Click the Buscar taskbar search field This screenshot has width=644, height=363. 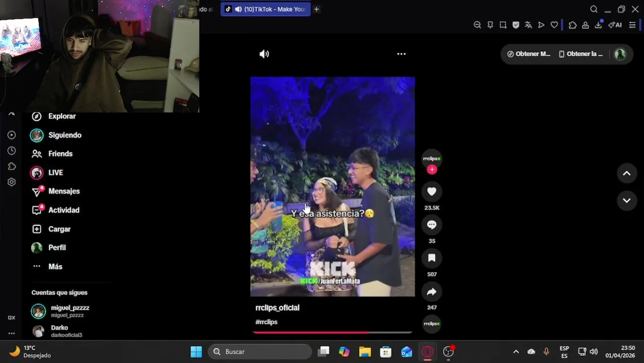[x=260, y=352]
